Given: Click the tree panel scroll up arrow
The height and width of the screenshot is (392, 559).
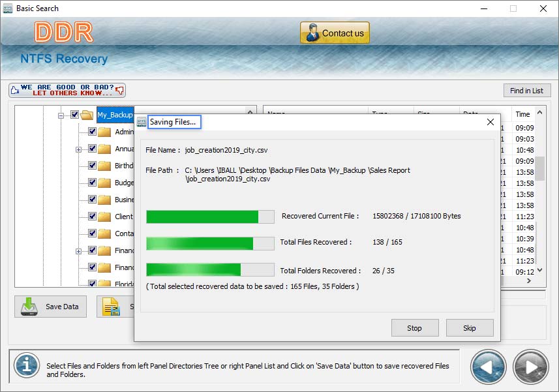Looking at the screenshot, I should tap(250, 112).
